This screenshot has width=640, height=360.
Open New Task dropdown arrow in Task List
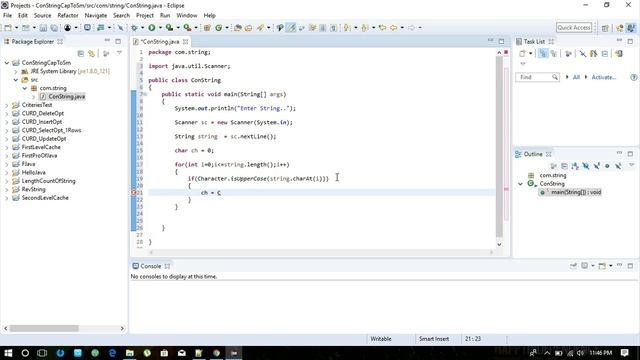click(x=530, y=53)
